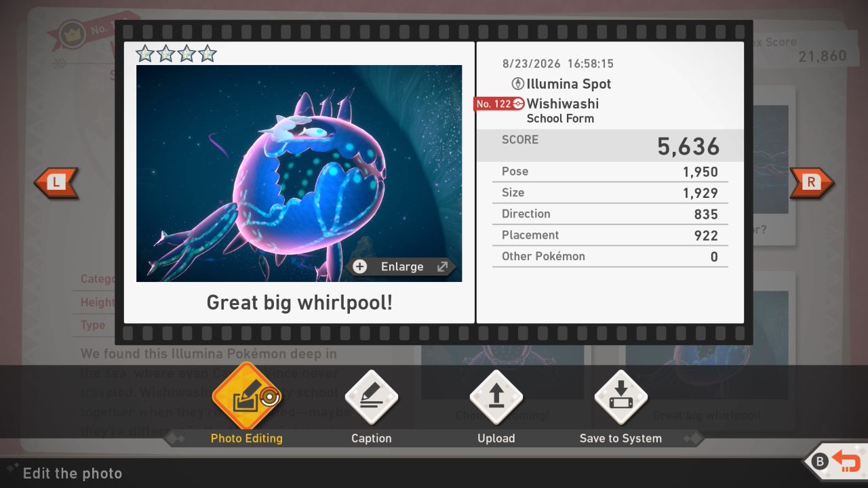
Task: Select the Upload menu label
Action: (x=496, y=439)
